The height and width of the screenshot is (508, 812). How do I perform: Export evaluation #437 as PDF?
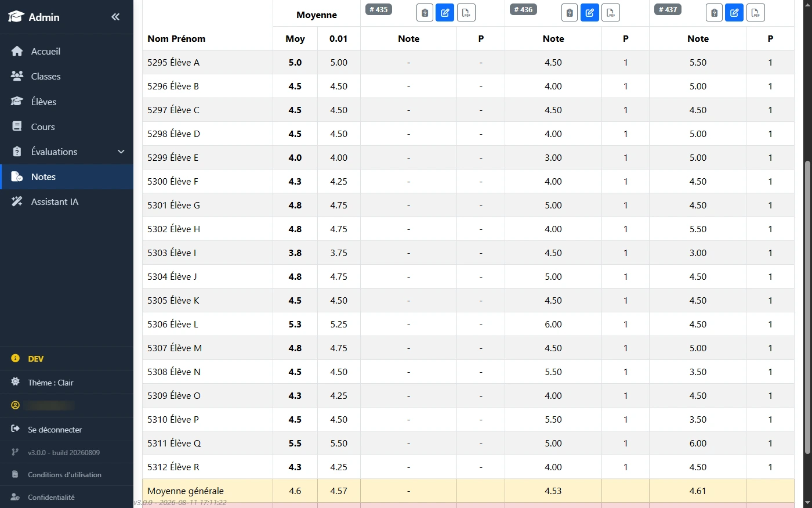[x=755, y=12]
